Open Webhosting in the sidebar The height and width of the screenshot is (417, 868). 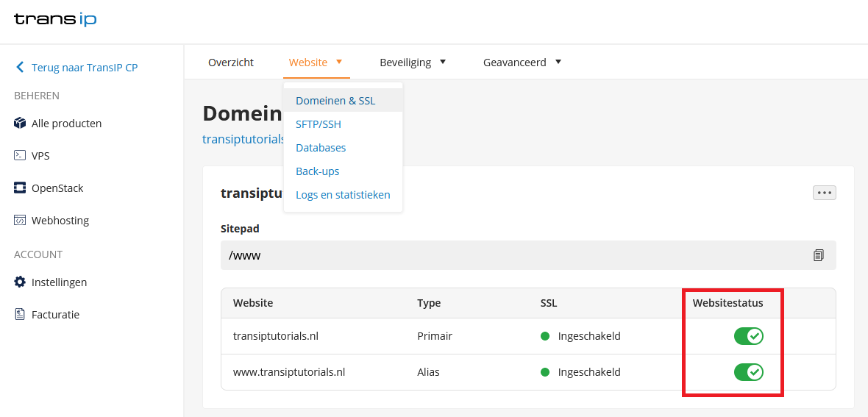(x=60, y=221)
